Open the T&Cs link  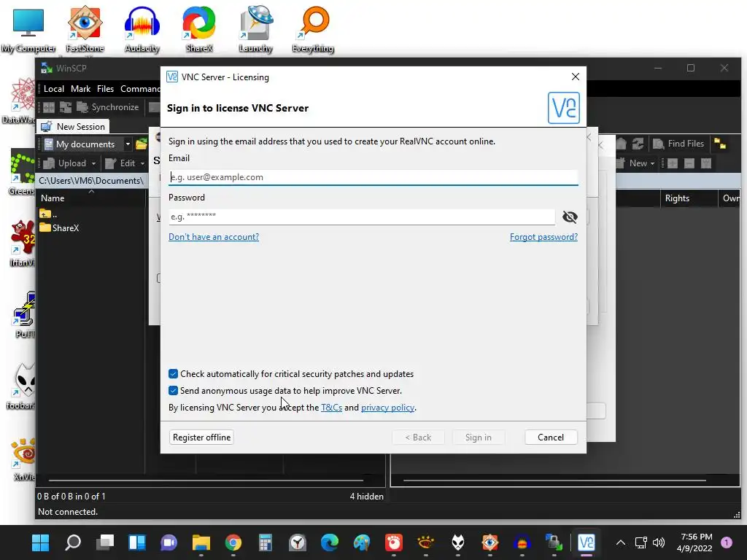pos(332,408)
